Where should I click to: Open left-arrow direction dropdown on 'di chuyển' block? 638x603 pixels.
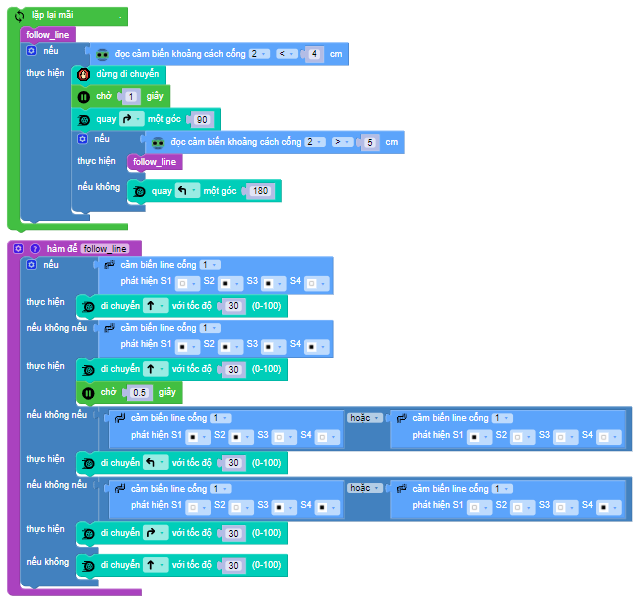[155, 463]
